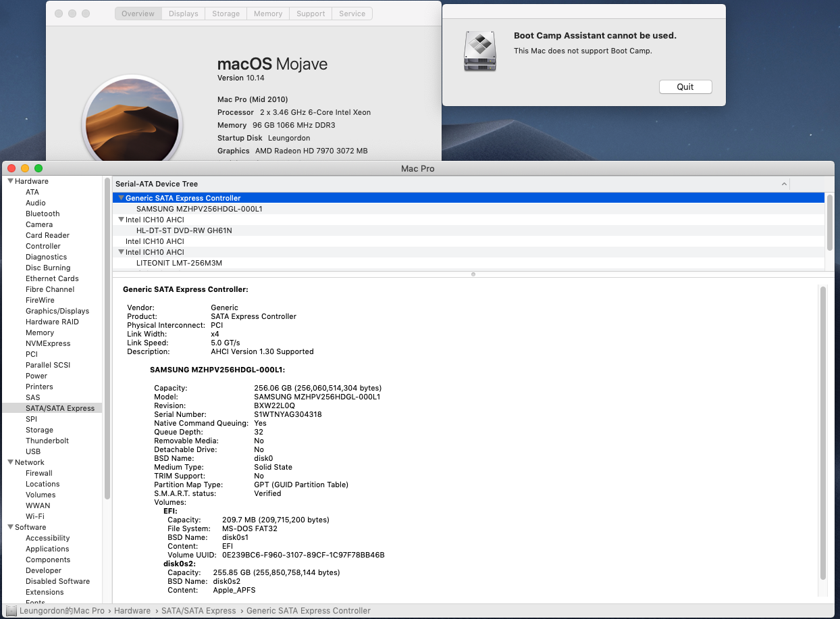Click Leungordon Mac Pro in path bar

[x=61, y=610]
